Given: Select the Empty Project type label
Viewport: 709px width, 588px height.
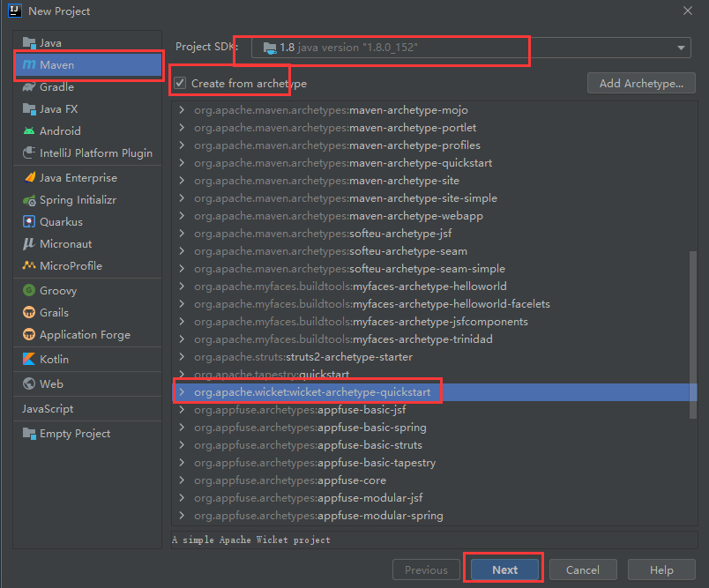Looking at the screenshot, I should (x=75, y=434).
